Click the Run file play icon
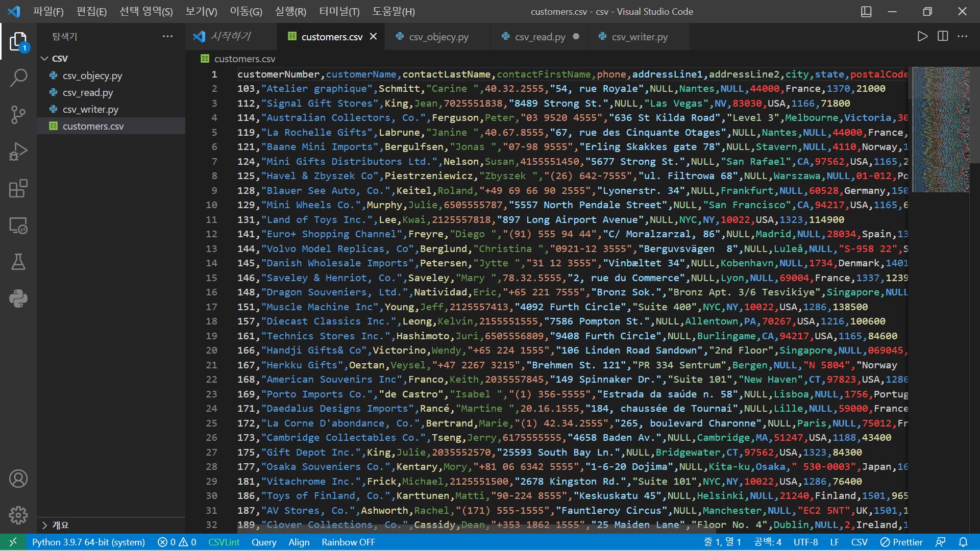 coord(922,37)
